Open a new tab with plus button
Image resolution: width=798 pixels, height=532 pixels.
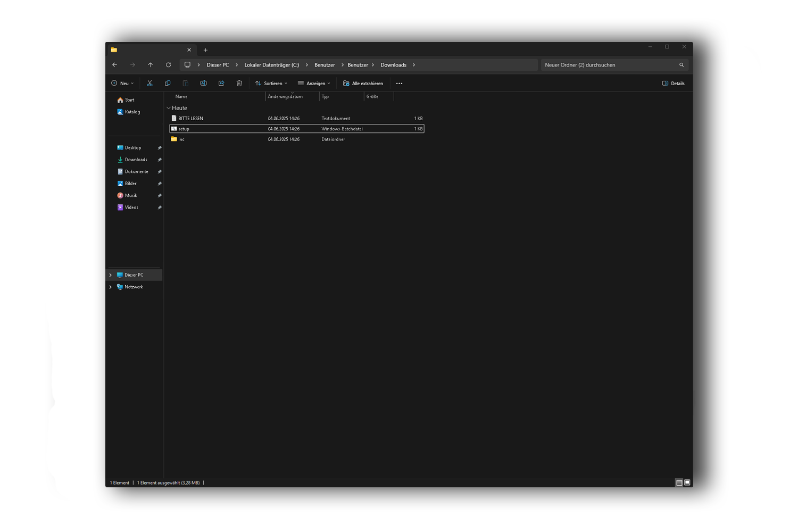[x=205, y=50]
